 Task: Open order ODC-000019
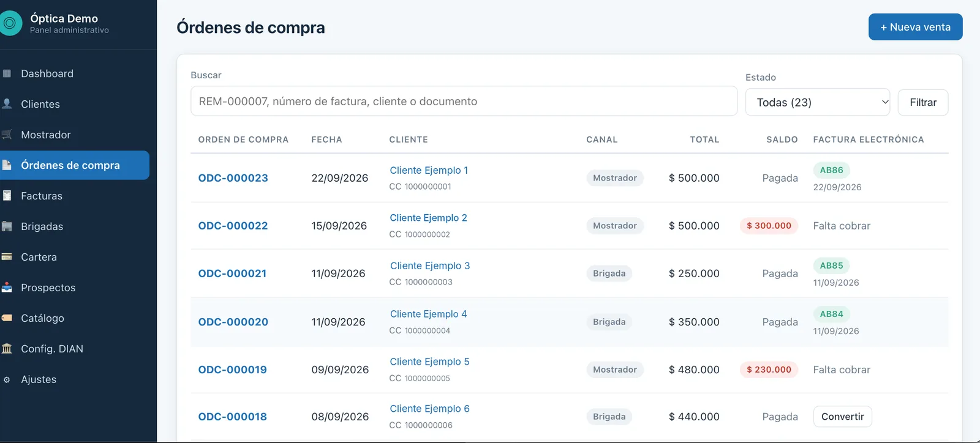coord(233,370)
